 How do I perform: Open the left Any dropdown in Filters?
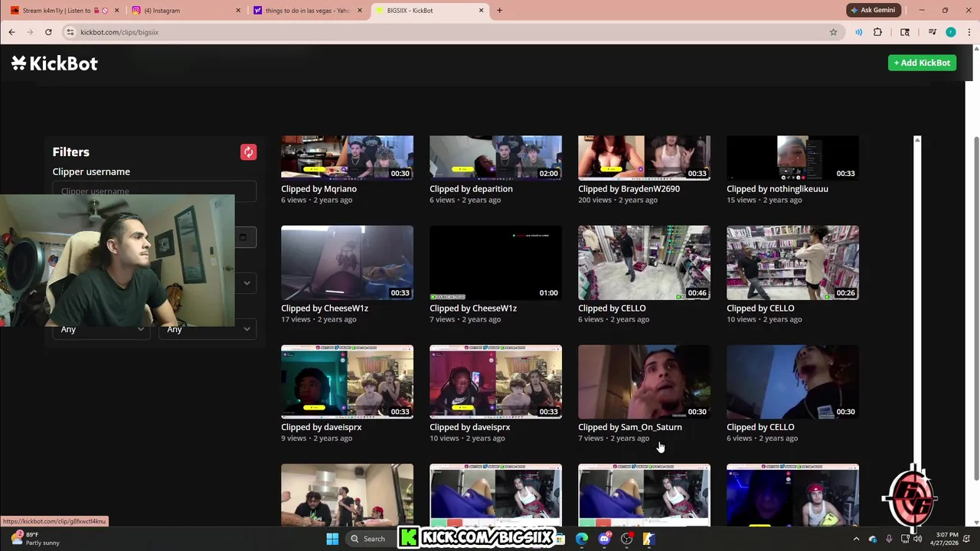[x=102, y=329]
